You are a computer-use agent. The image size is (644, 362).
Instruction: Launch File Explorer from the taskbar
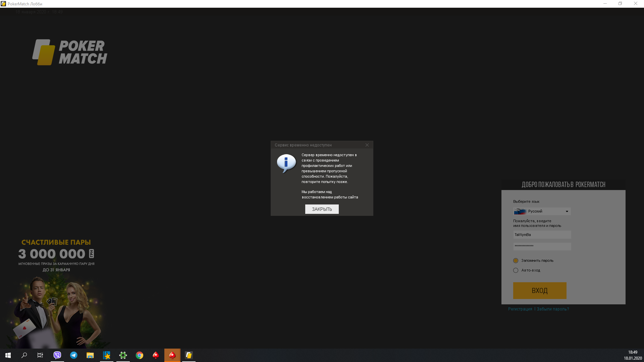tap(90, 355)
